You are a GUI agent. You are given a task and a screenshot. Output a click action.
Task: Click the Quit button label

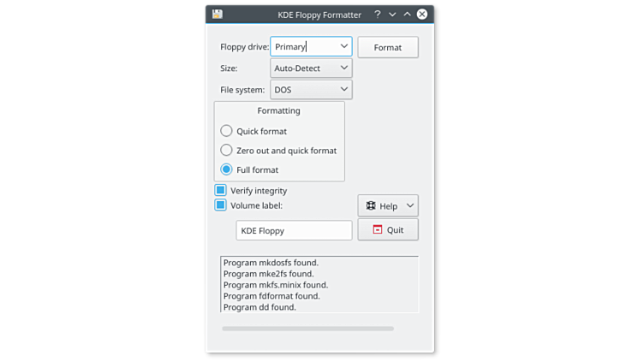395,230
